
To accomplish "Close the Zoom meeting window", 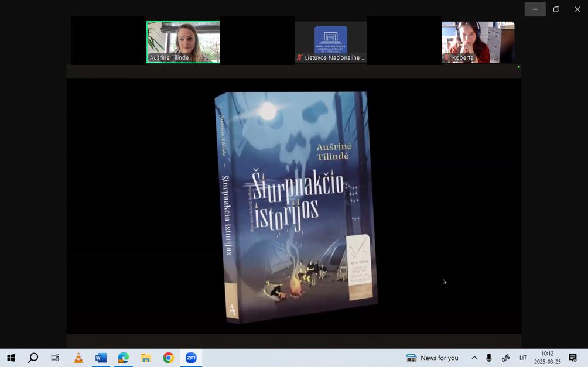I will pos(577,9).
